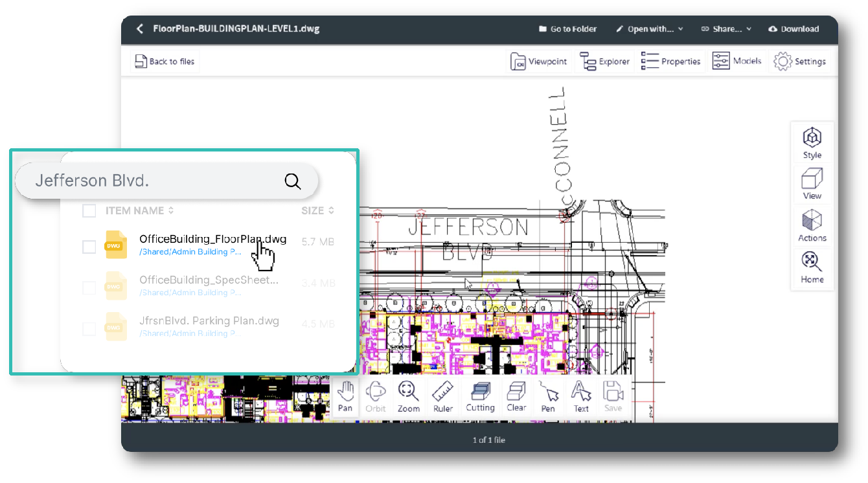
Task: Select the Pan hand tool
Action: click(x=345, y=396)
